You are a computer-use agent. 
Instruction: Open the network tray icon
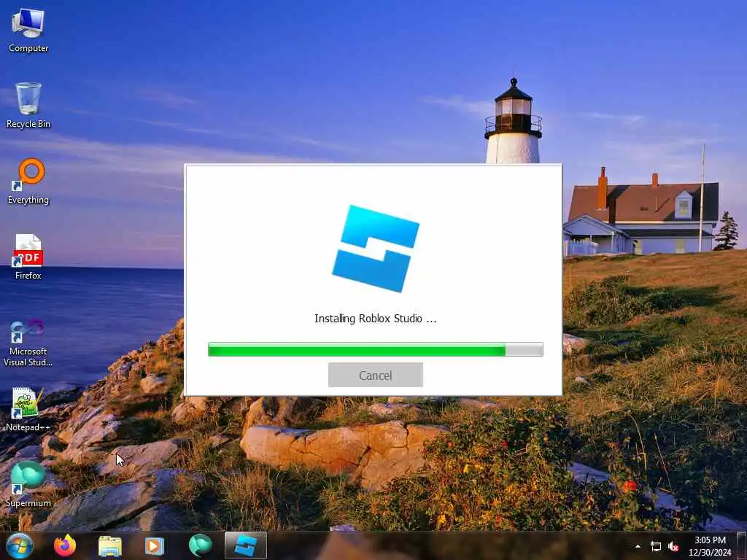click(x=656, y=547)
